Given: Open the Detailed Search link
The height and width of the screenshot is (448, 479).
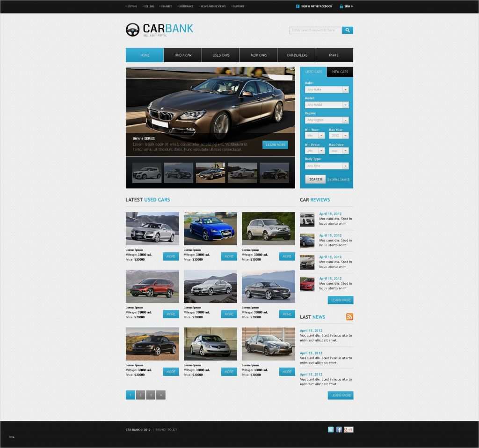Looking at the screenshot, I should point(339,179).
